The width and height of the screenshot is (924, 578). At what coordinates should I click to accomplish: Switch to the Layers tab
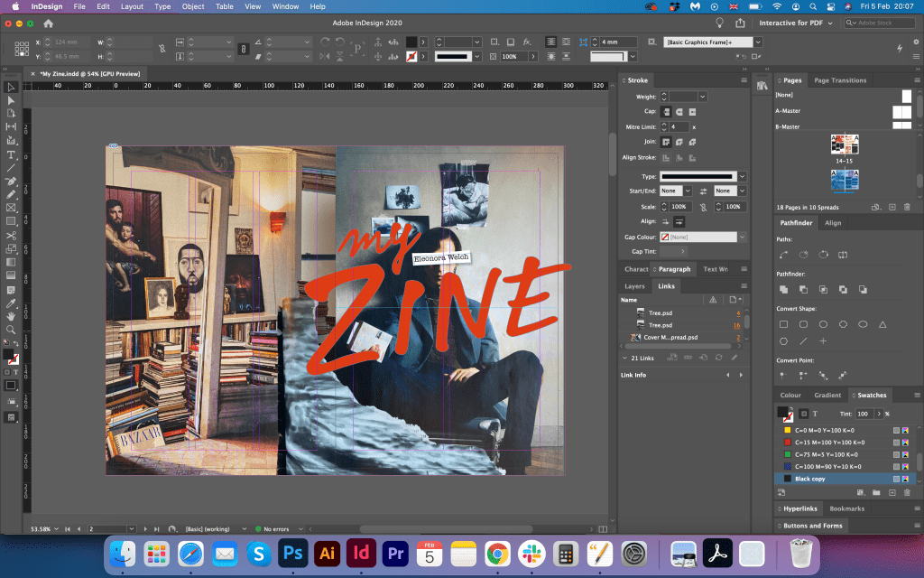coord(634,286)
